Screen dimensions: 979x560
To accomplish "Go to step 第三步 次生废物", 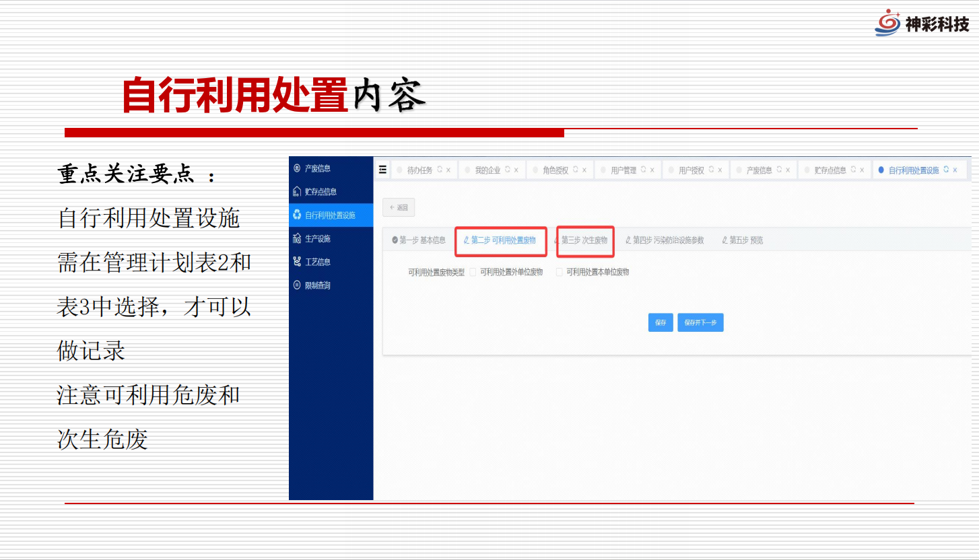I will [x=584, y=240].
